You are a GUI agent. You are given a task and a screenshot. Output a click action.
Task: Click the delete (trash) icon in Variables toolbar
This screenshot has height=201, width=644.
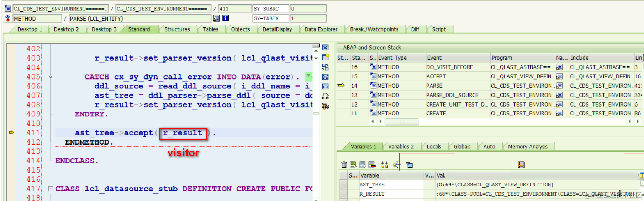[344, 165]
